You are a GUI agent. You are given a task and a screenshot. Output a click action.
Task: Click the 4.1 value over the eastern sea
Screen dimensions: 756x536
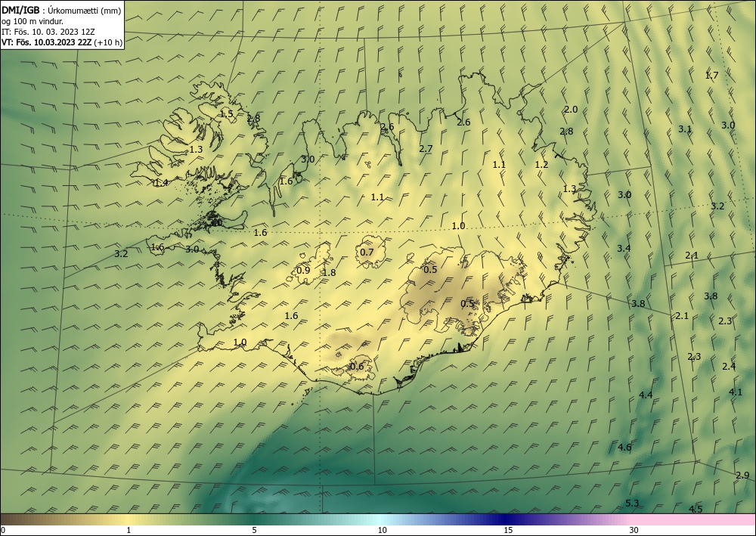736,392
